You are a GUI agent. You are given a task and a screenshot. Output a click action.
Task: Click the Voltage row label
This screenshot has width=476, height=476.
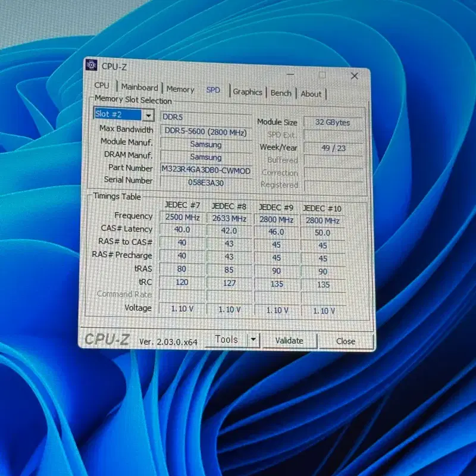(138, 308)
